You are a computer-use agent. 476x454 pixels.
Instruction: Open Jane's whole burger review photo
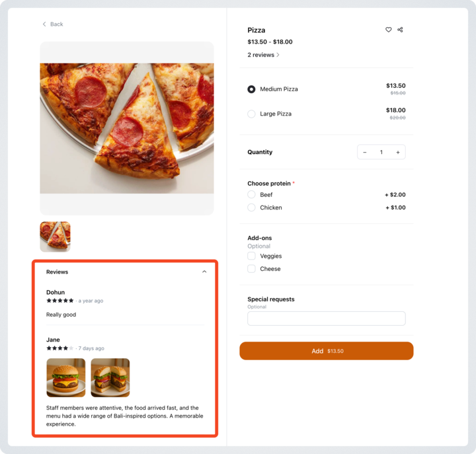coord(66,377)
